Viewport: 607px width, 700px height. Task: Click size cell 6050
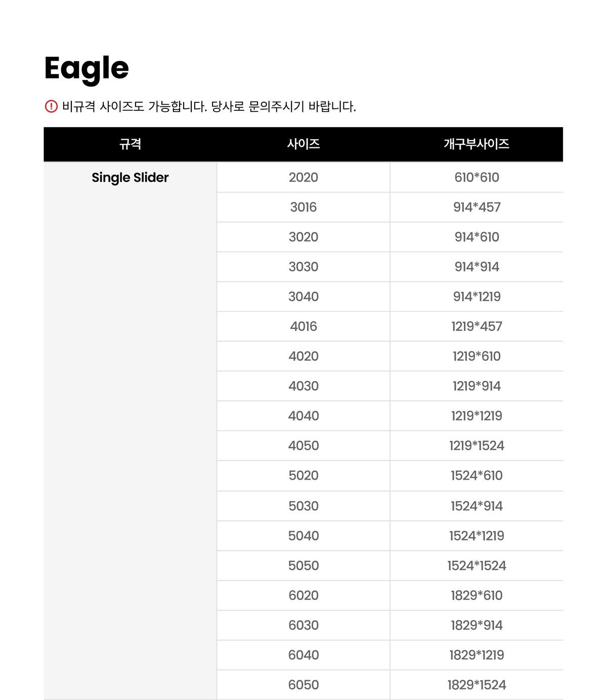point(303,685)
